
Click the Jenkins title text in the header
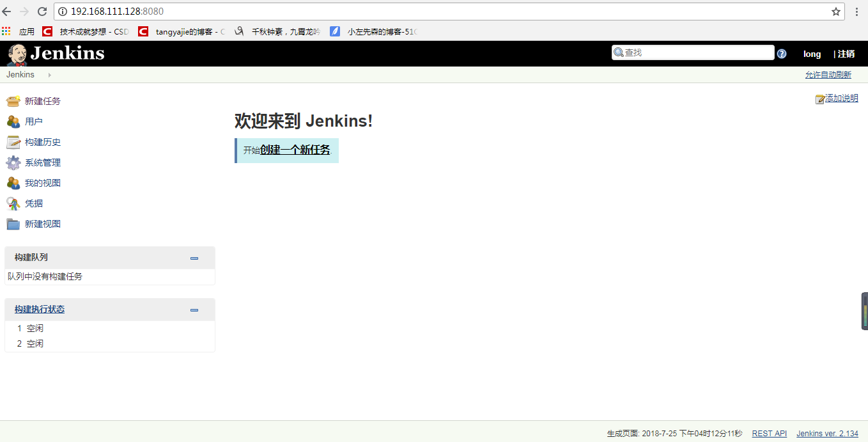coord(67,53)
